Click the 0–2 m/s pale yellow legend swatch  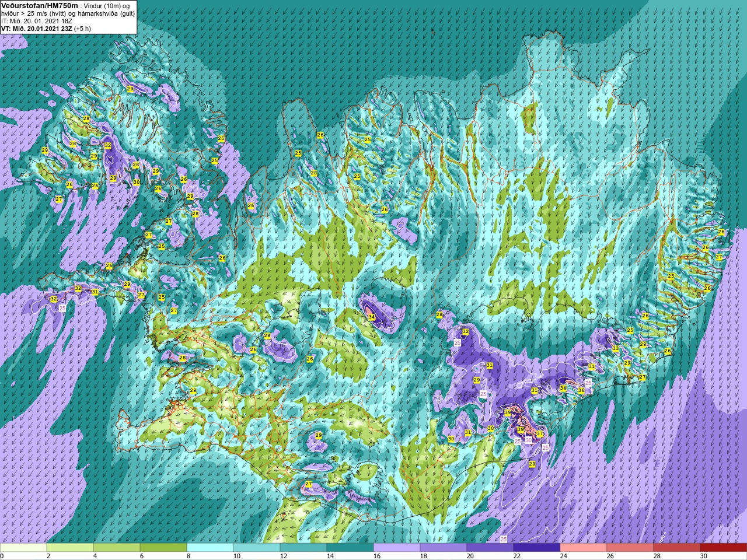click(23, 548)
